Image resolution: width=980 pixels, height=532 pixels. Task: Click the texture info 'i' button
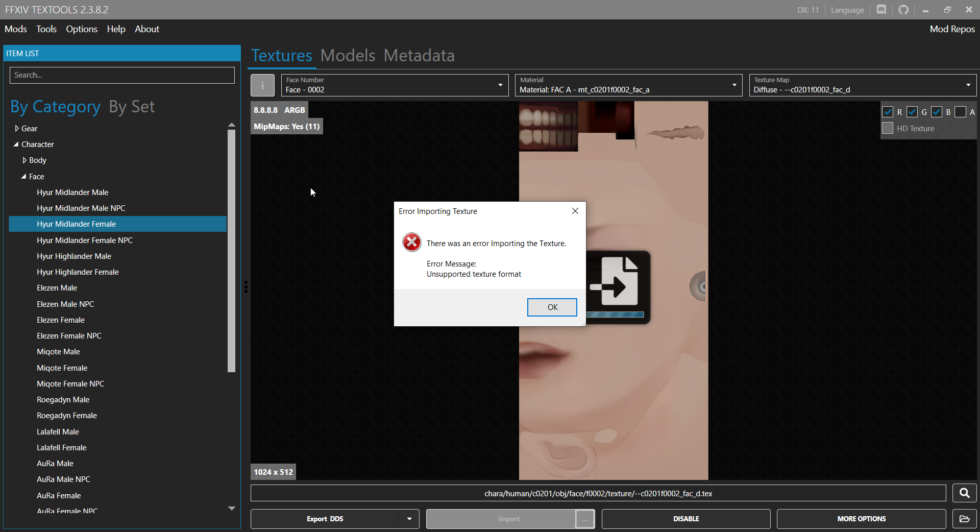[x=262, y=85]
